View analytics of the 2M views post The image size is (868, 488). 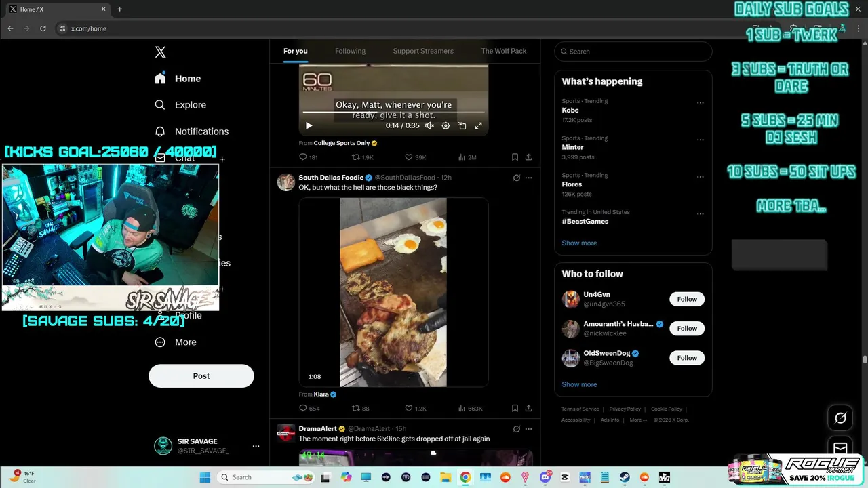click(x=467, y=157)
